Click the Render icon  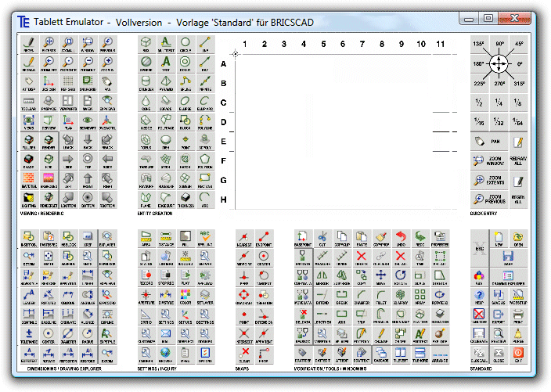click(49, 142)
